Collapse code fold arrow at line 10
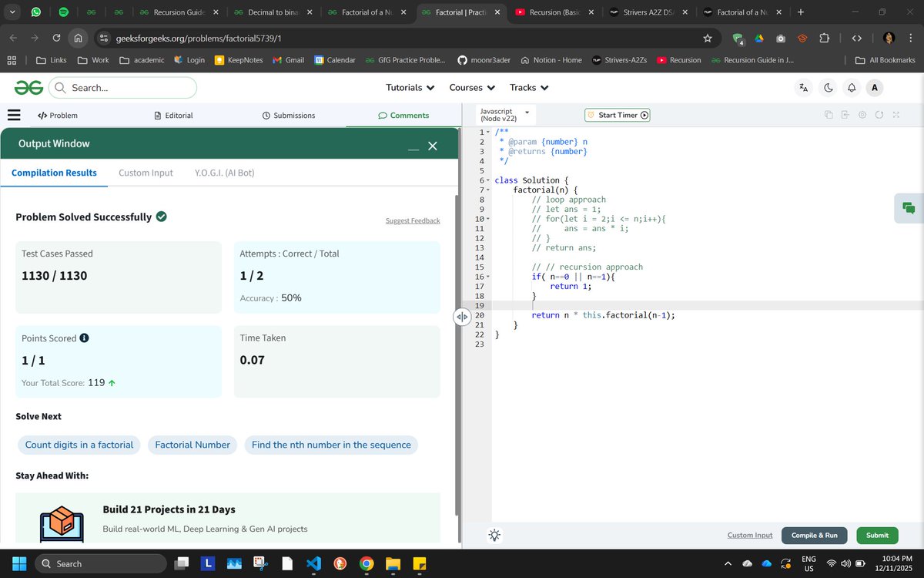Viewport: 924px width, 578px height. pyautogui.click(x=488, y=219)
